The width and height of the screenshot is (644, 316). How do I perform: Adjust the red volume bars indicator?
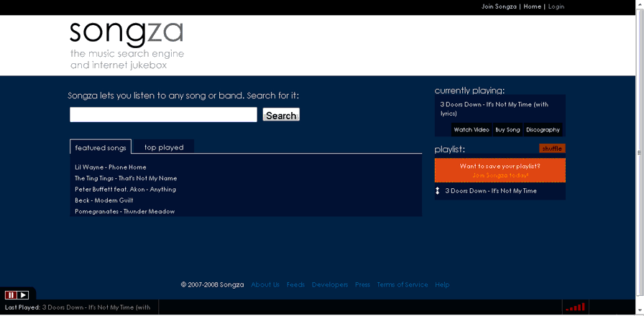pos(576,307)
